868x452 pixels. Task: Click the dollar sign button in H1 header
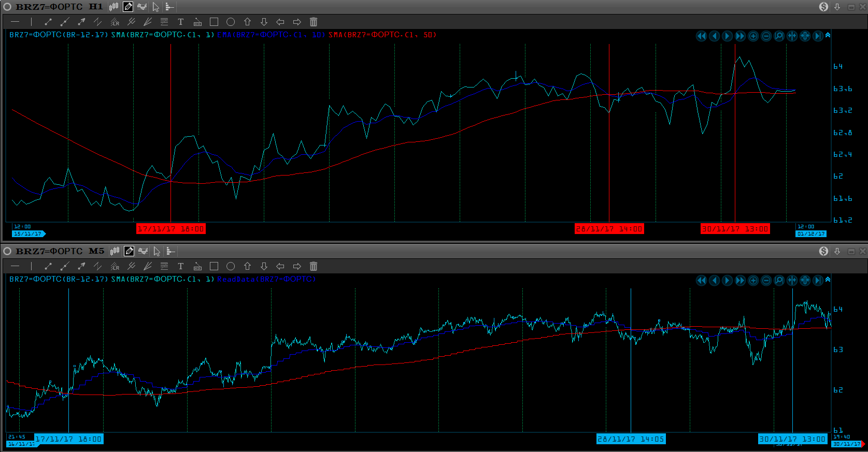tap(823, 7)
